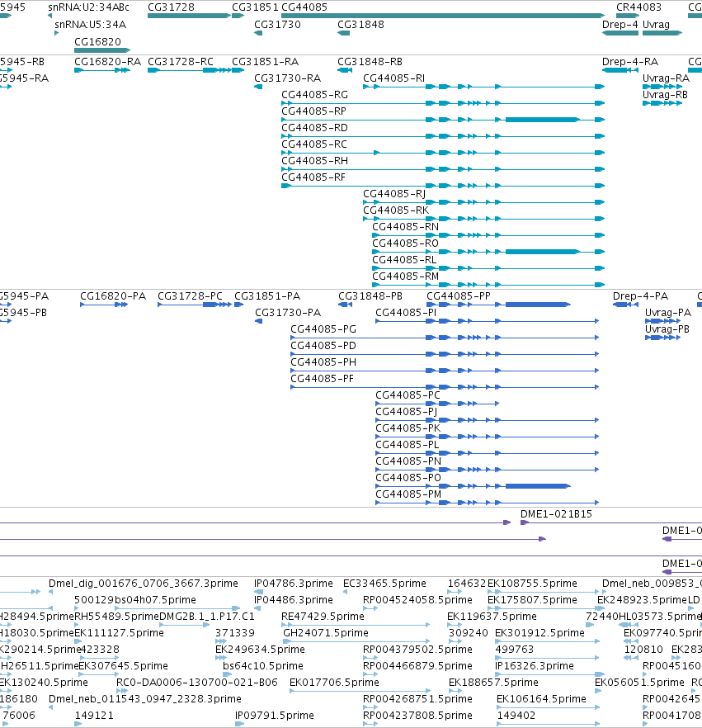
Task: Open the RE47429.5prime EST label
Action: (323, 616)
